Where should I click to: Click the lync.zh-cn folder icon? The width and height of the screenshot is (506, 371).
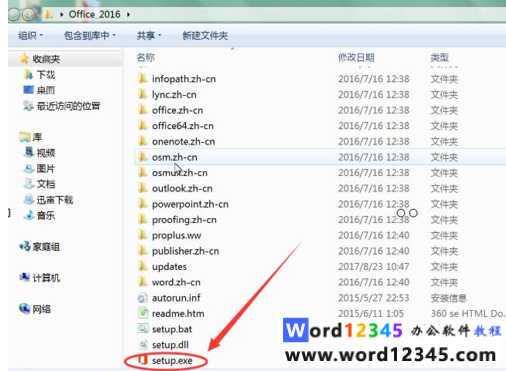(143, 94)
